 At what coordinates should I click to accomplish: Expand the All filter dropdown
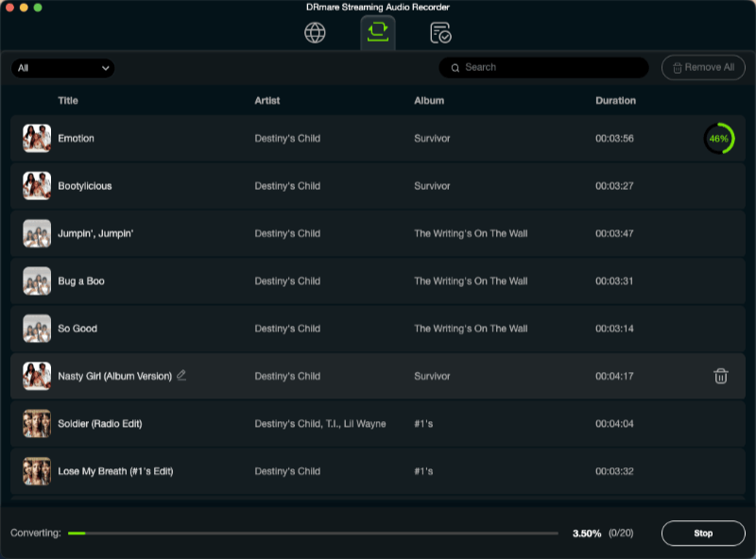point(62,68)
